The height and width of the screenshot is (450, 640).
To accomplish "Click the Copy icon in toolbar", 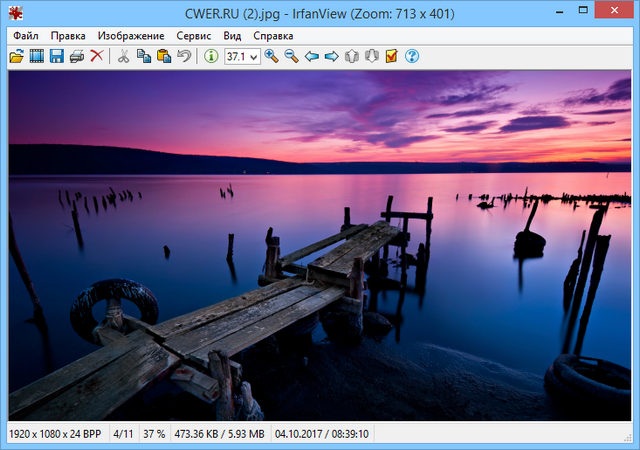I will coord(143,56).
